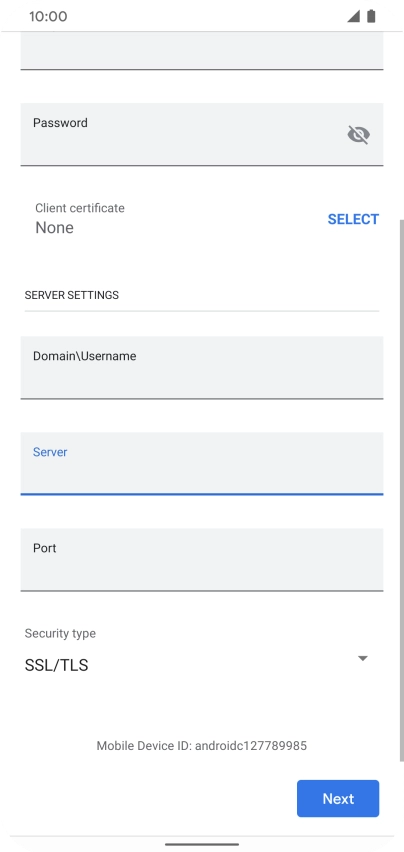
Task: Tap the home gesture pill at bottom
Action: coord(202,844)
